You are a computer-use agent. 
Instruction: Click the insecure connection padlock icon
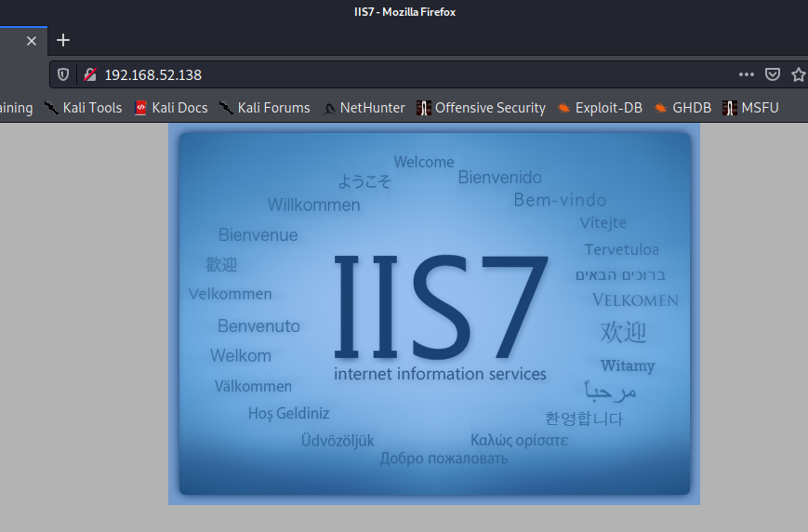[90, 74]
